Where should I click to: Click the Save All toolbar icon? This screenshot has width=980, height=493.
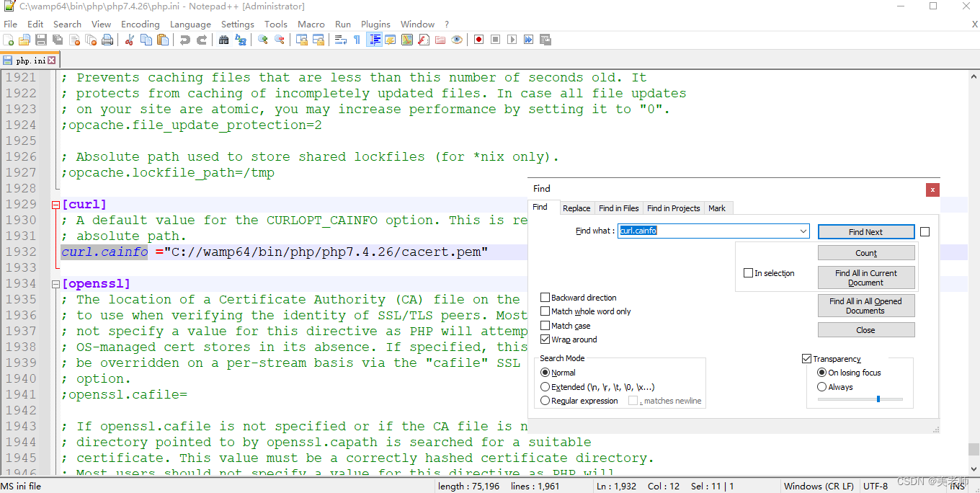[58, 40]
